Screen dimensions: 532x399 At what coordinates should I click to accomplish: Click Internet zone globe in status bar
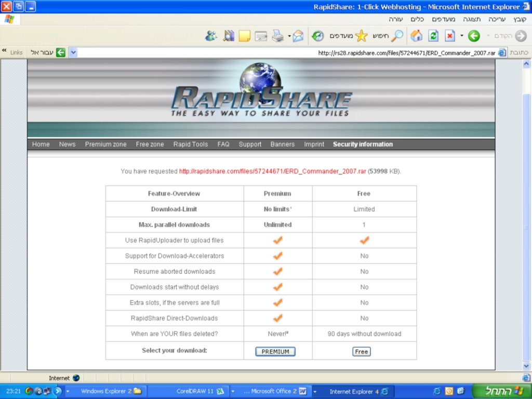pyautogui.click(x=76, y=378)
